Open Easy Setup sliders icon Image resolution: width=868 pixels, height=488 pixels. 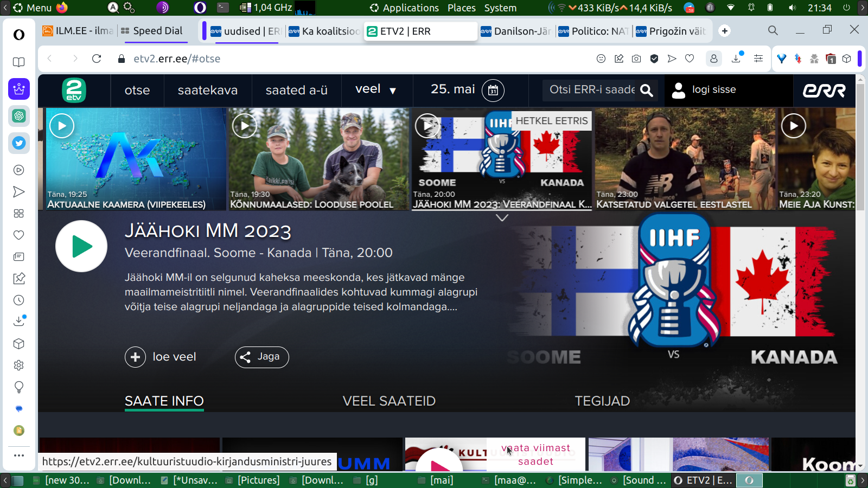coord(758,59)
